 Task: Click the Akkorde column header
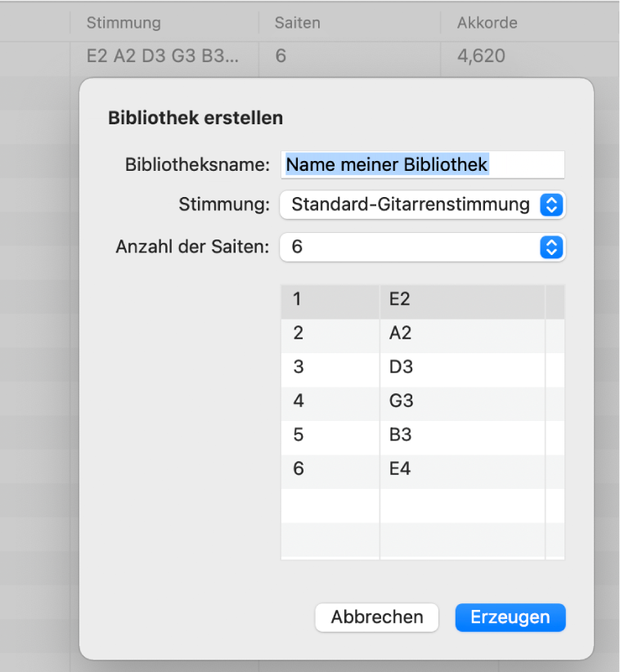pos(487,22)
